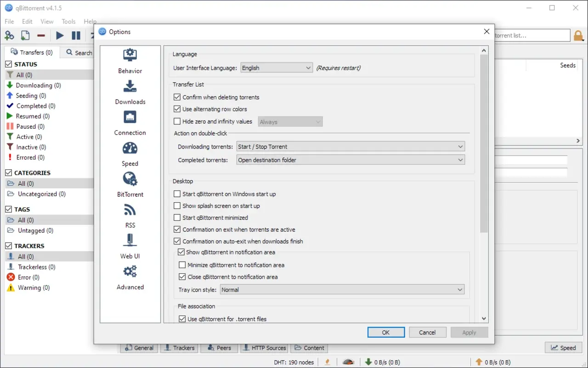Open the BitTorrent settings section
588x368 pixels.
click(130, 180)
